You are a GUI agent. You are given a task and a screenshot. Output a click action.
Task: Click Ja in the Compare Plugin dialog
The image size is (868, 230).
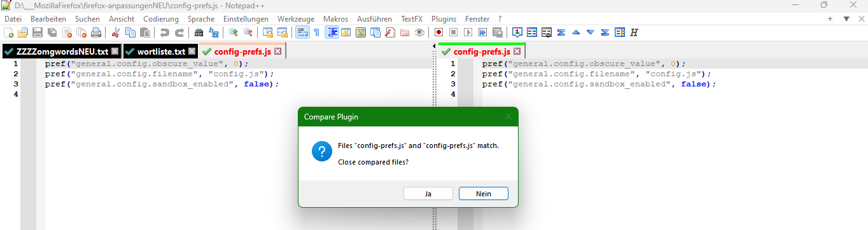[x=428, y=193]
